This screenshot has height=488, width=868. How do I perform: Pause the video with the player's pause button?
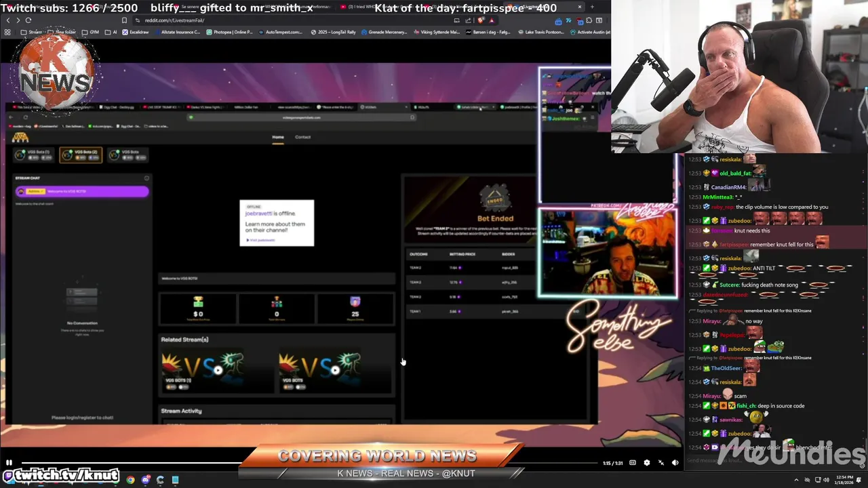pyautogui.click(x=9, y=463)
